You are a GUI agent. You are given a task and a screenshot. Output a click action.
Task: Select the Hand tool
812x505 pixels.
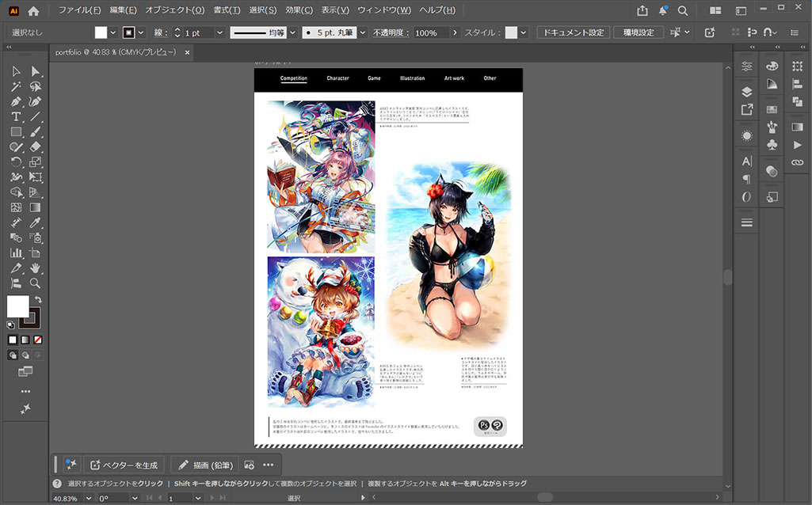(35, 268)
